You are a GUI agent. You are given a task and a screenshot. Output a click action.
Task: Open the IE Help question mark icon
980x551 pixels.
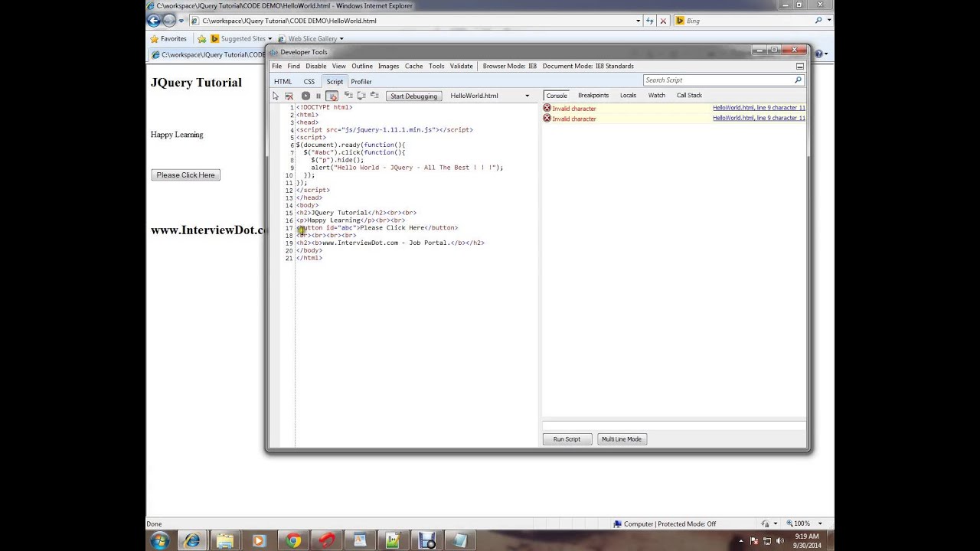click(818, 54)
